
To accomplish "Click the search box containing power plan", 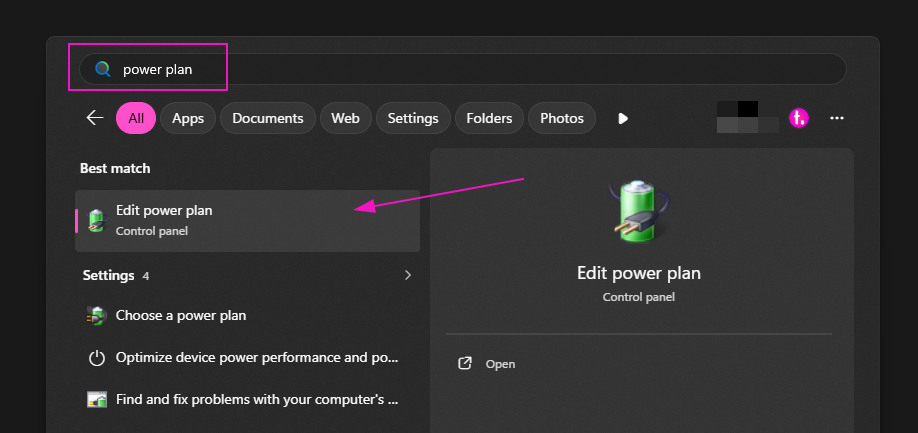I will [x=463, y=70].
